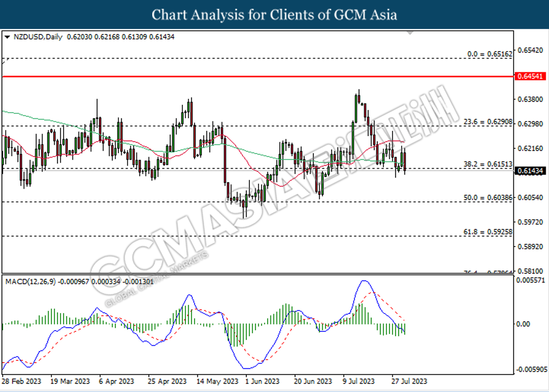
Task: Click the NZDUSD chart dropdown triangle
Action: (7, 37)
